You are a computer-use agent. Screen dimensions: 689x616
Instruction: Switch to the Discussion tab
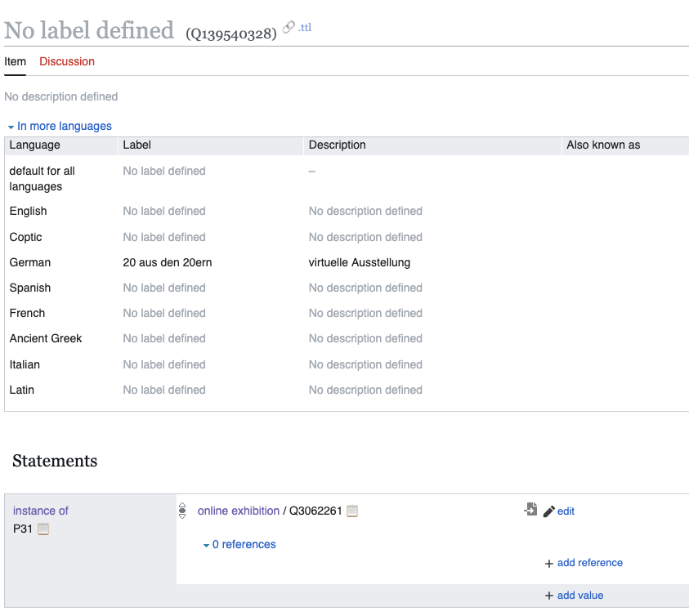click(x=67, y=61)
